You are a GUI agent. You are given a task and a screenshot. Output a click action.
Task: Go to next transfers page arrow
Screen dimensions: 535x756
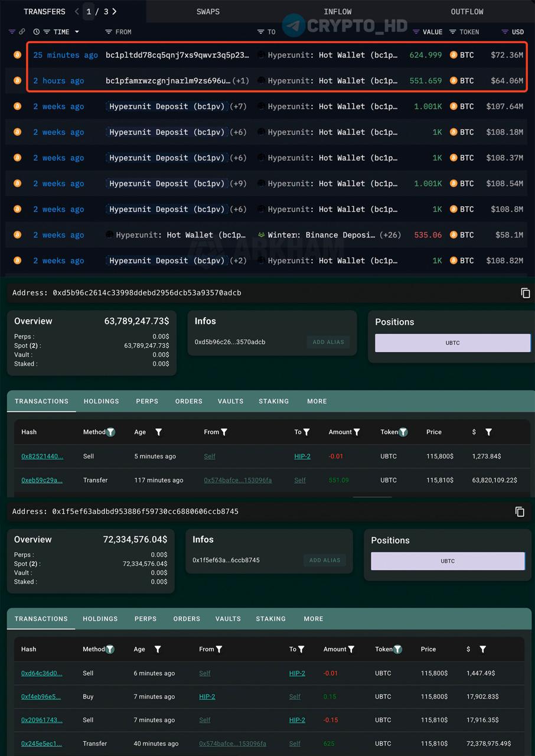(115, 11)
